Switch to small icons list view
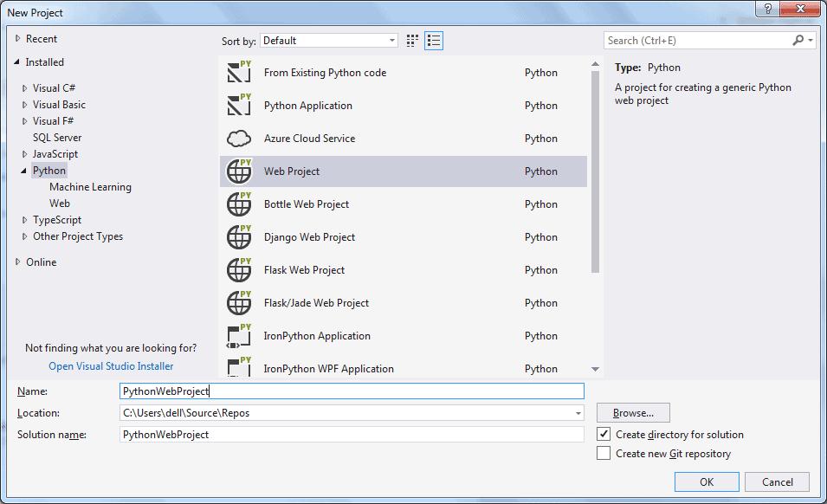Image resolution: width=827 pixels, height=504 pixels. (434, 41)
